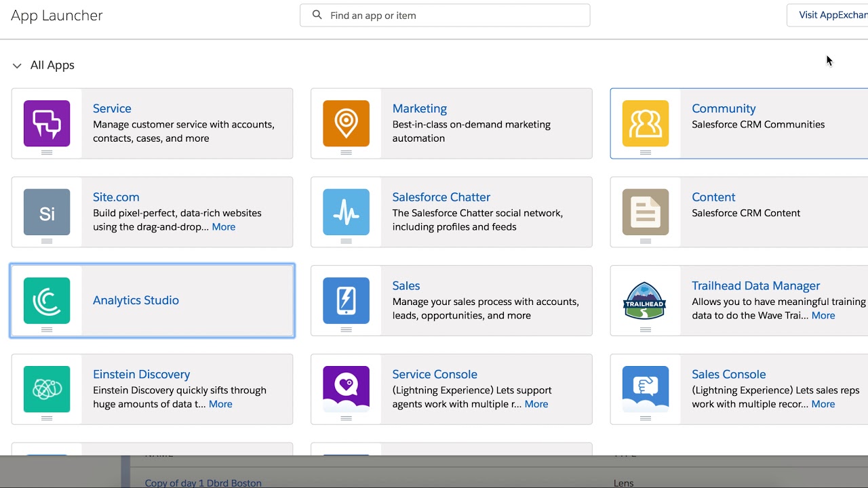The image size is (868, 488).
Task: Open the Einstein Discovery app icon
Action: [x=47, y=389]
